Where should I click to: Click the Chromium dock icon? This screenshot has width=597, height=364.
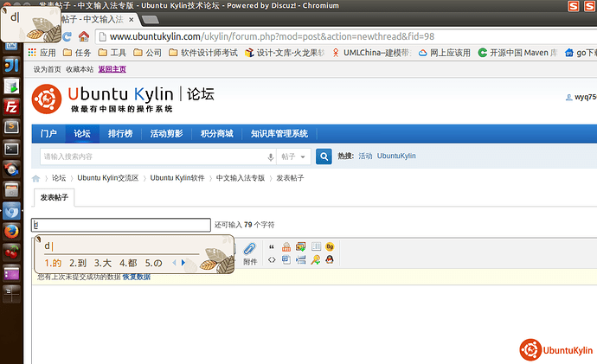(11, 210)
